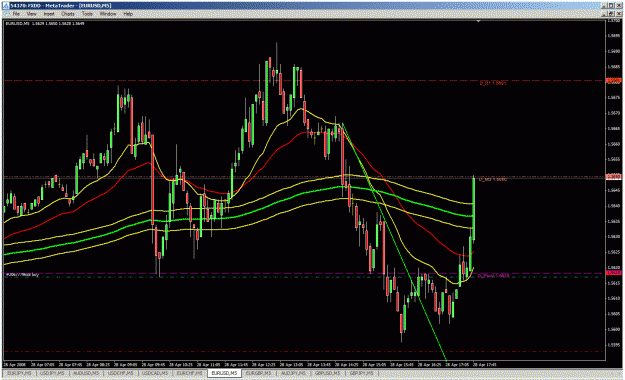The width and height of the screenshot is (625, 380).
Task: Switch to the USDCAD,M5 chart tab
Action: [155, 373]
